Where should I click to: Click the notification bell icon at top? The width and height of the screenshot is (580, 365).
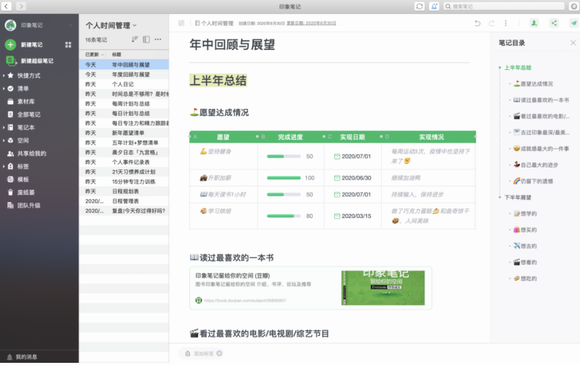pyautogui.click(x=434, y=6)
